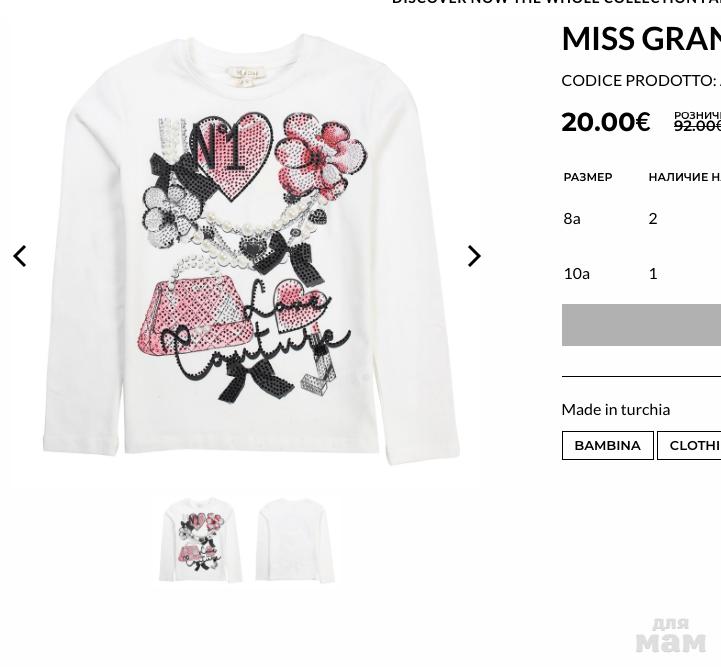
Task: Click the Discover the whole collection banner
Action: (x=556, y=2)
